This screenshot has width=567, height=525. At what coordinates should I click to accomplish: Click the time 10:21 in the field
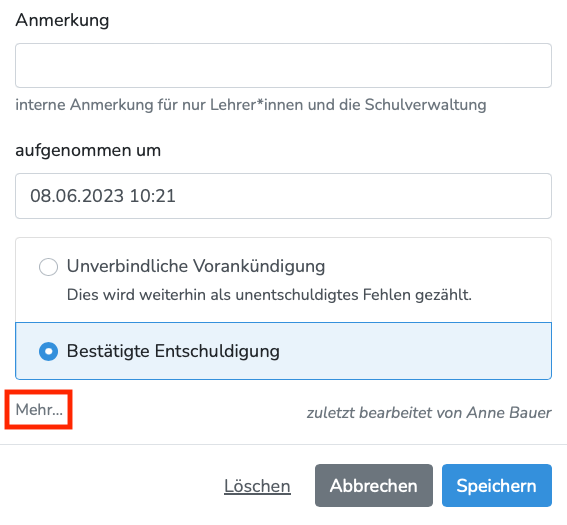click(152, 196)
